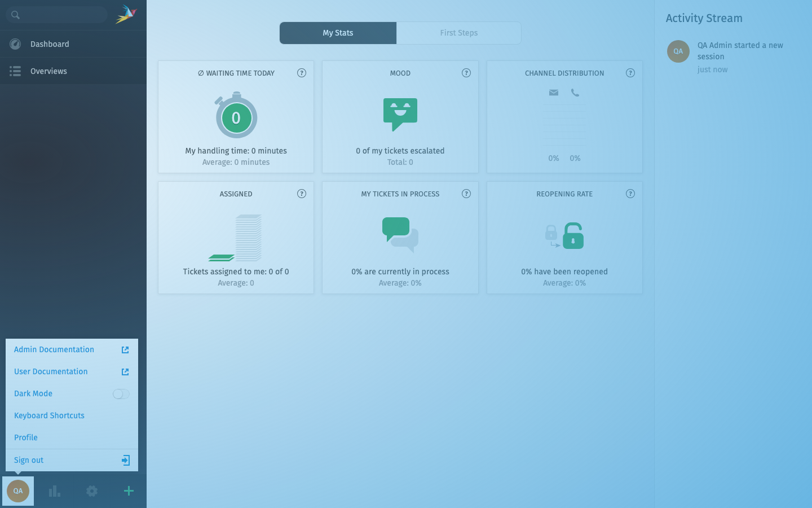Open the Dashboard gauge icon
This screenshot has width=812, height=508.
click(15, 44)
